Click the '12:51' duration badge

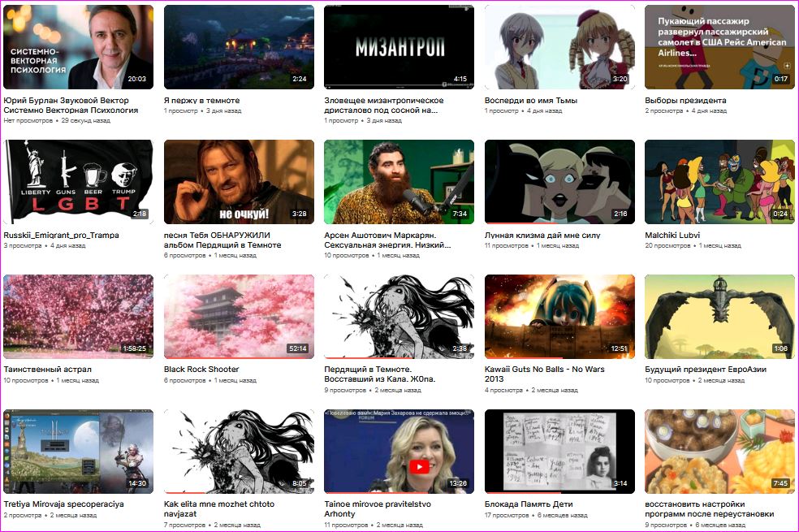pos(619,348)
